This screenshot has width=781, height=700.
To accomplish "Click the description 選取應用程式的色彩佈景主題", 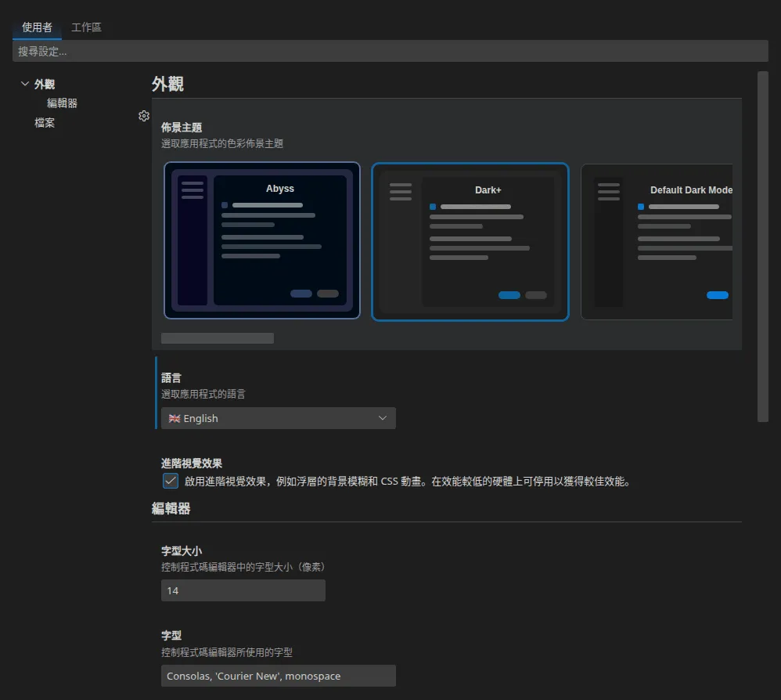I will point(222,143).
